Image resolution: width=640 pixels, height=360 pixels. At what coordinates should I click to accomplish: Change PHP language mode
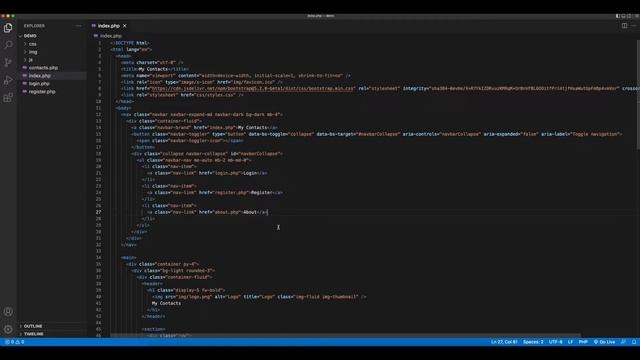(583, 342)
